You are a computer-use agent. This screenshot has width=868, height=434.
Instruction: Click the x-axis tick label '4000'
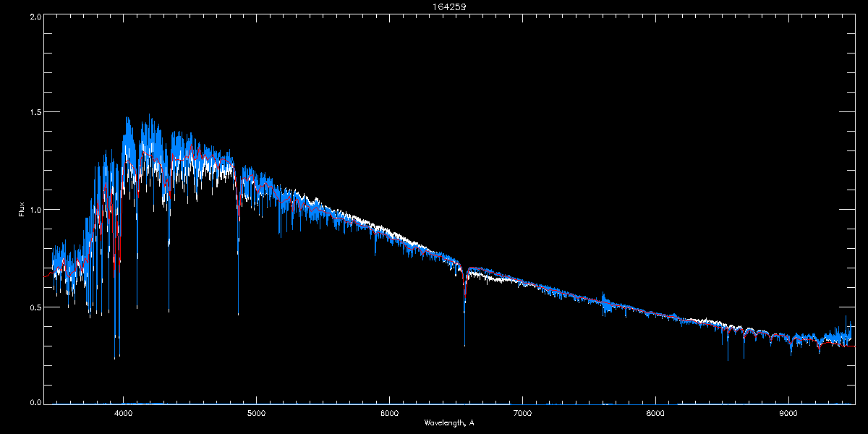124,413
